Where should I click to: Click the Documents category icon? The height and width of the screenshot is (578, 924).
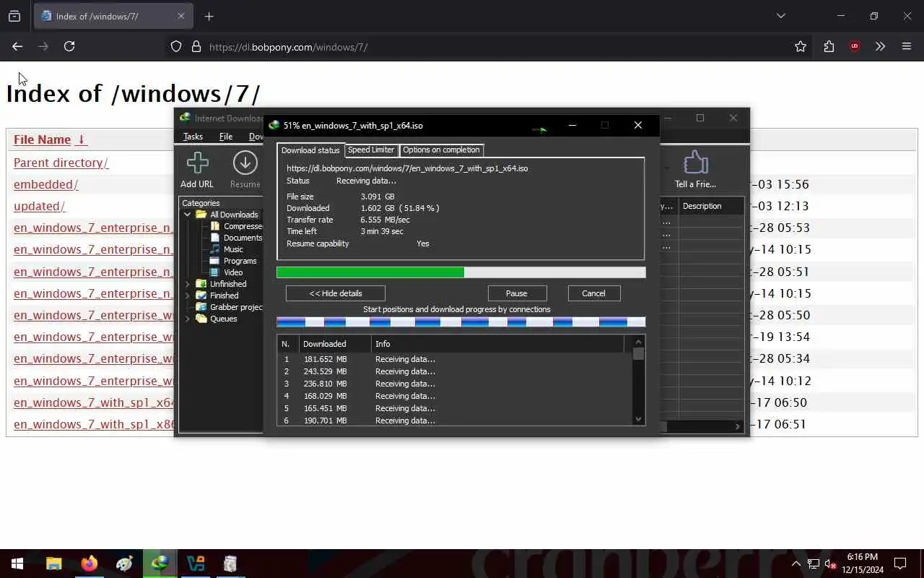point(215,238)
